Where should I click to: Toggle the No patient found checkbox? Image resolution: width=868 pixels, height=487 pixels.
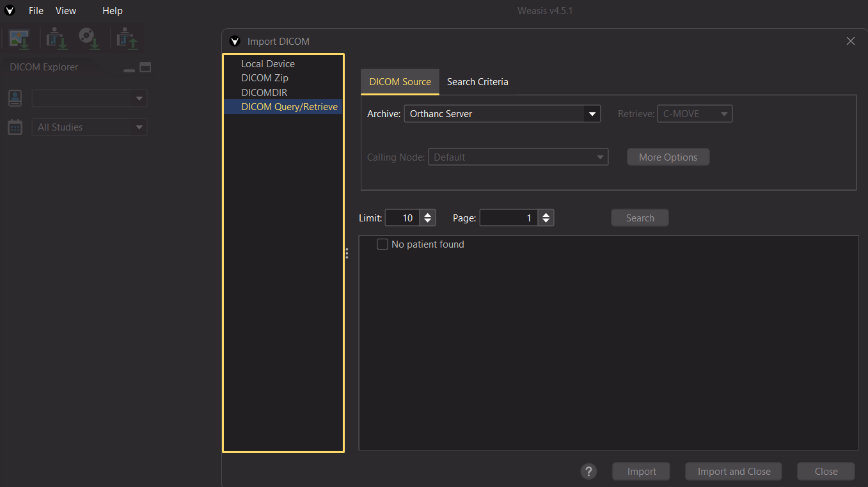(383, 244)
